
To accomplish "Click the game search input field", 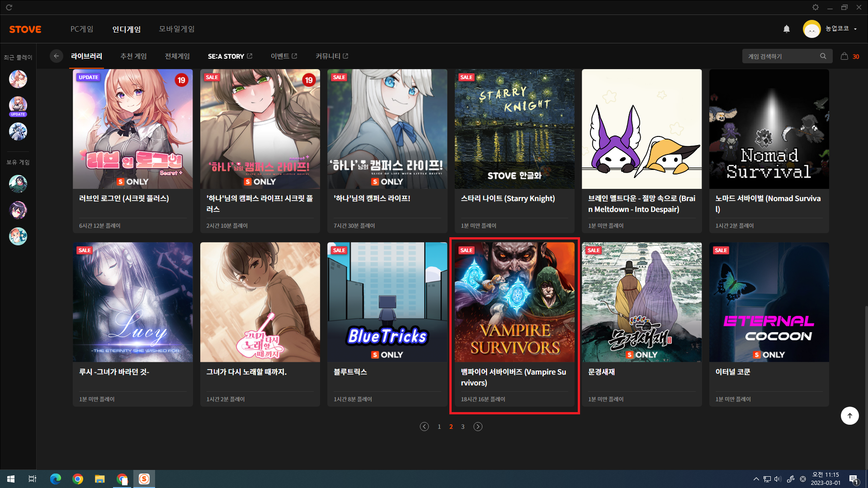I will (780, 56).
